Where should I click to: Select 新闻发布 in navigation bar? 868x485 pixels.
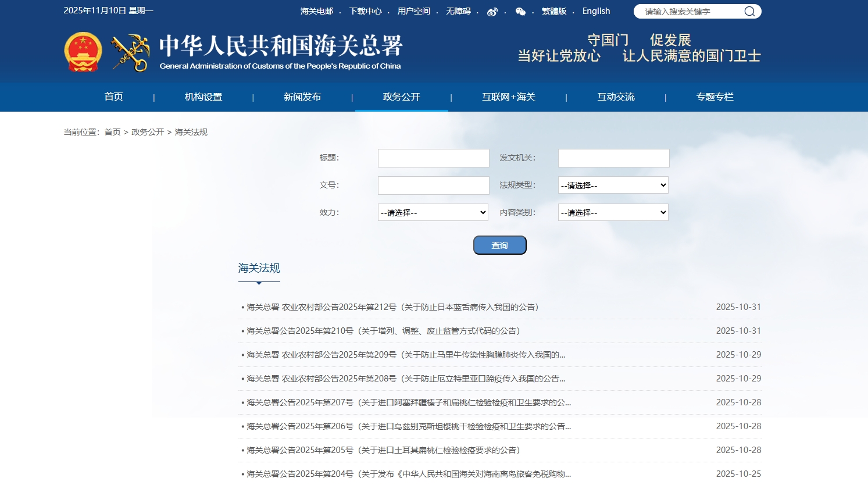[x=302, y=97]
